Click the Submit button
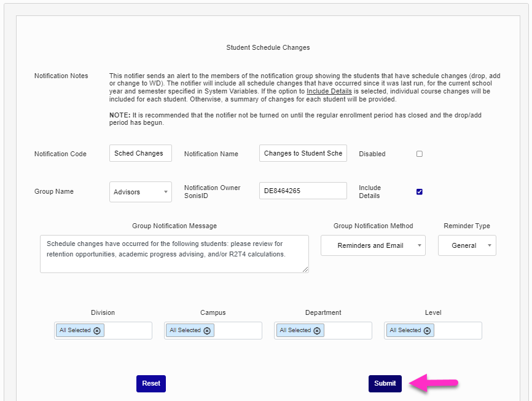532x401 pixels. tap(385, 383)
